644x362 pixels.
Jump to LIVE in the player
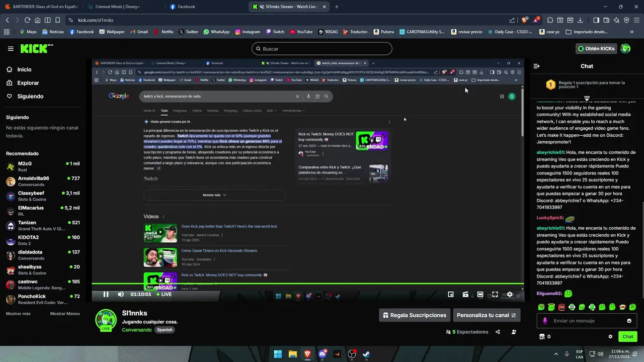pos(164,294)
